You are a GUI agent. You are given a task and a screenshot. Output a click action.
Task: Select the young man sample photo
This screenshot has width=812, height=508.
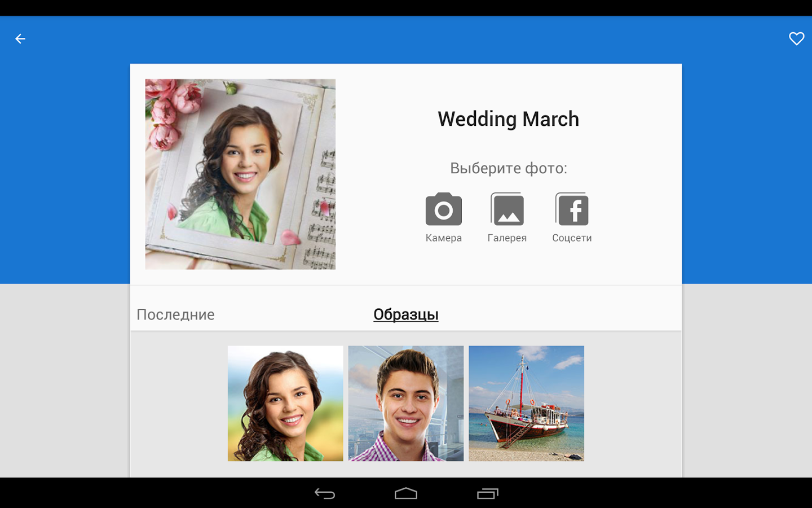click(x=406, y=404)
